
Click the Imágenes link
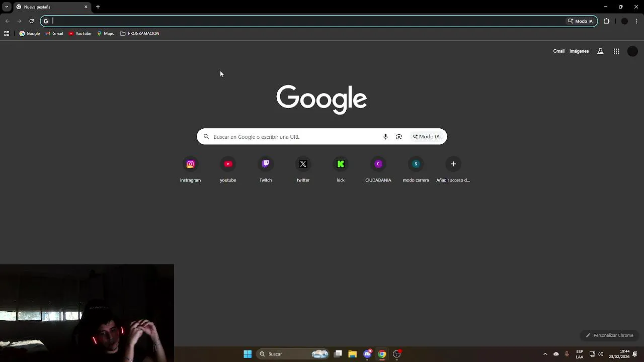point(579,51)
